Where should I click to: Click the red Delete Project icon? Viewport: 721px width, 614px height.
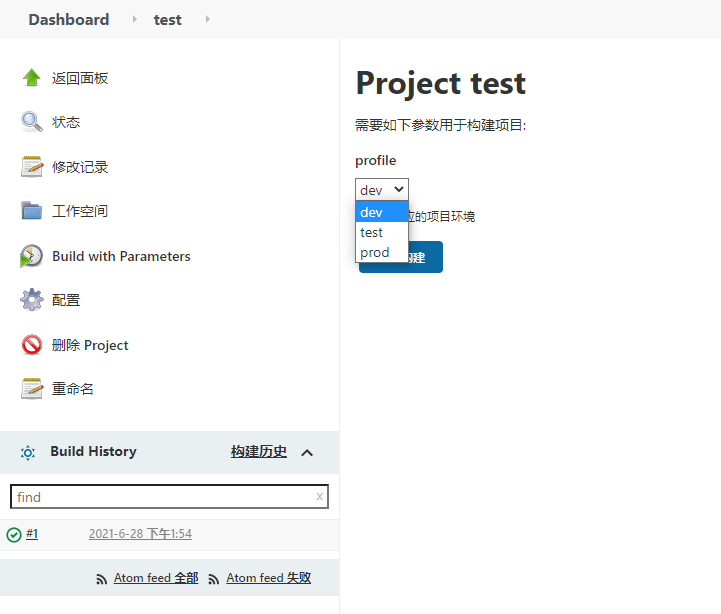[x=32, y=345]
